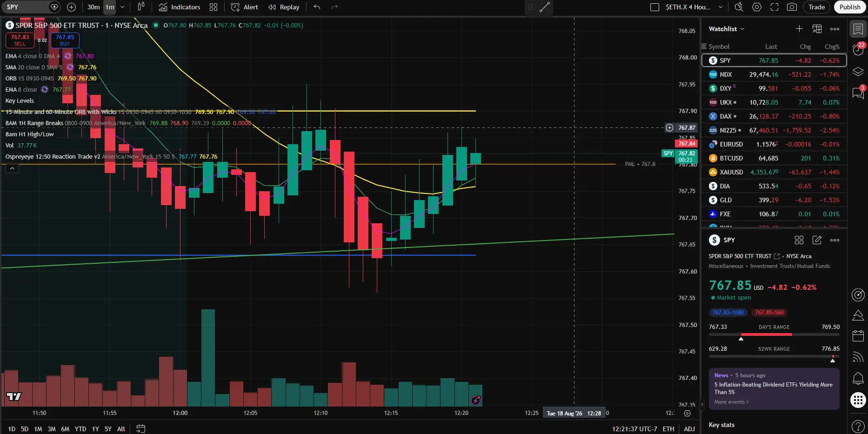This screenshot has height=434, width=868.
Task: Open SPDR S&P 500 ETF TRUST external link
Action: point(777,256)
